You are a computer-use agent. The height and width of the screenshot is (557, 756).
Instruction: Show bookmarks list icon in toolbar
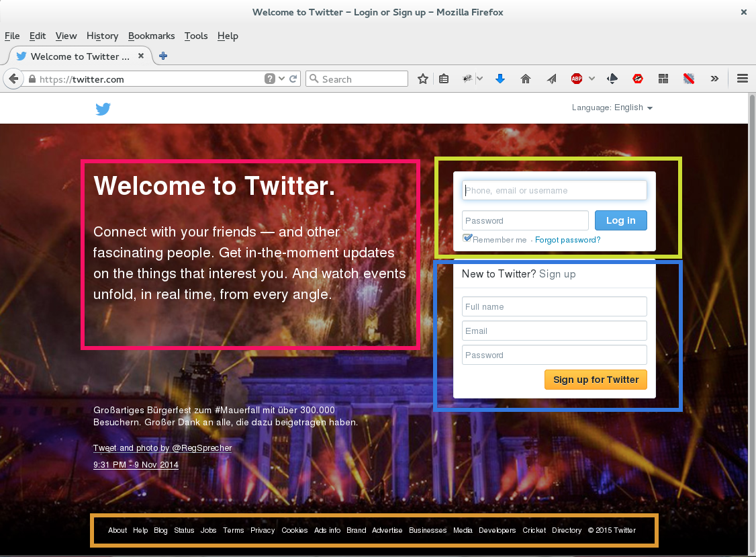(x=444, y=79)
